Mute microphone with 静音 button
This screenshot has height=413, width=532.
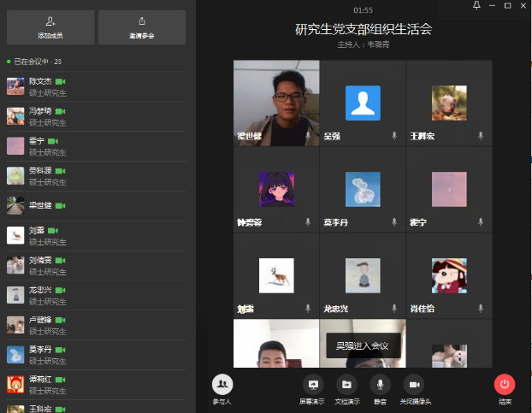point(379,385)
